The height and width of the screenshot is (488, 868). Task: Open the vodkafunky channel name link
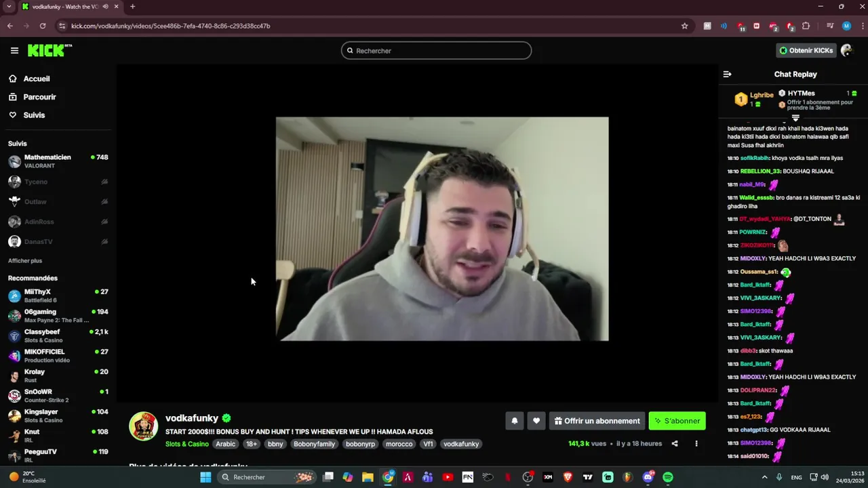192,418
